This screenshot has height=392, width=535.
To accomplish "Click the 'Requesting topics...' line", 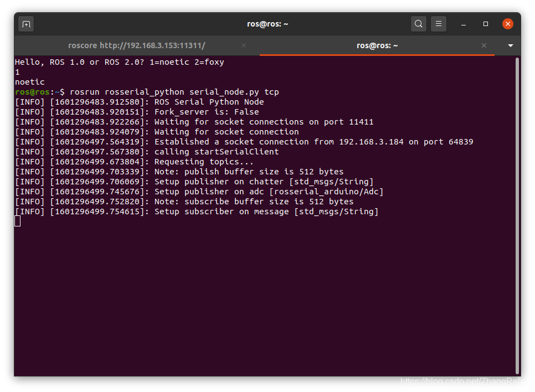I will (134, 162).
